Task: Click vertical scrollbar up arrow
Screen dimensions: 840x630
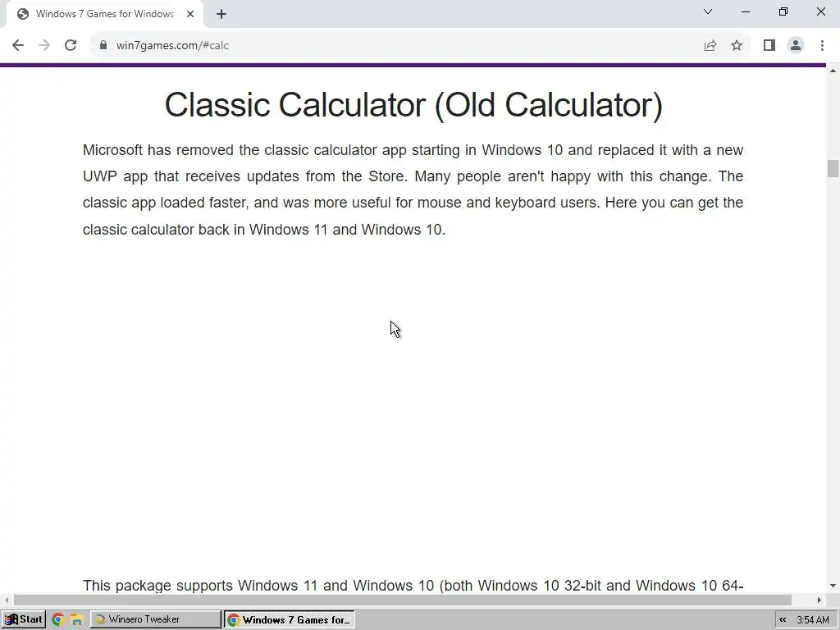Action: 833,71
